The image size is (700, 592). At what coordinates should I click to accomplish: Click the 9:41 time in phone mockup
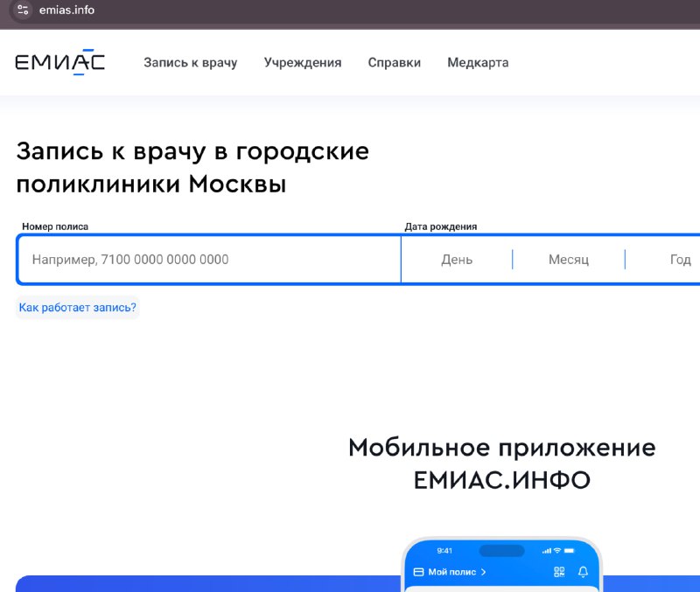click(444, 551)
